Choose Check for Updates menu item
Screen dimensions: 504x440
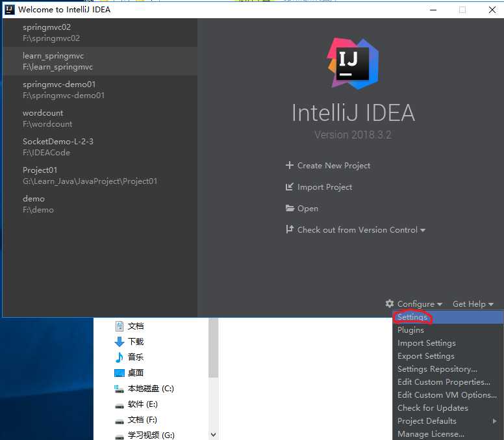[448, 408]
